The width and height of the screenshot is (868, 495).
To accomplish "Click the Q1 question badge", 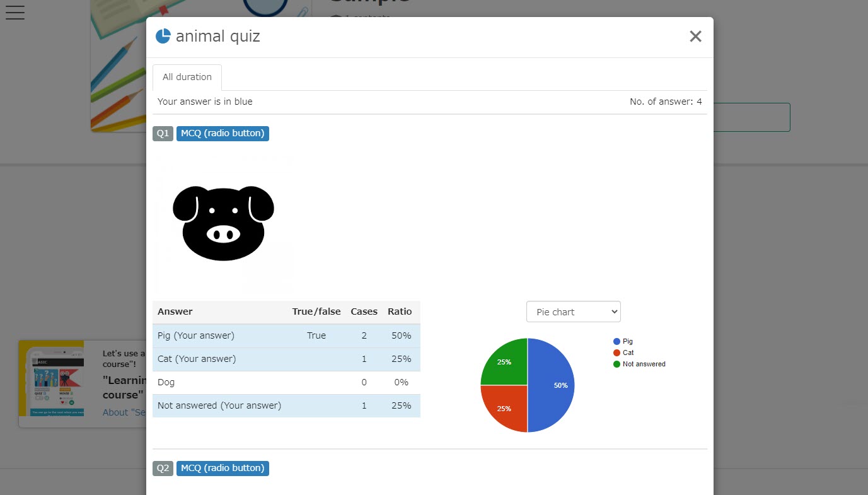I will point(163,133).
